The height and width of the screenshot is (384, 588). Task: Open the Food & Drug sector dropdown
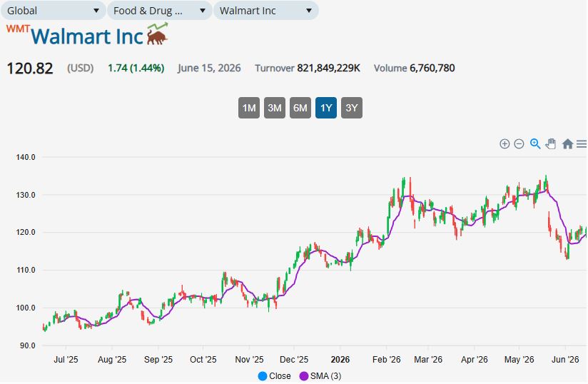click(160, 11)
